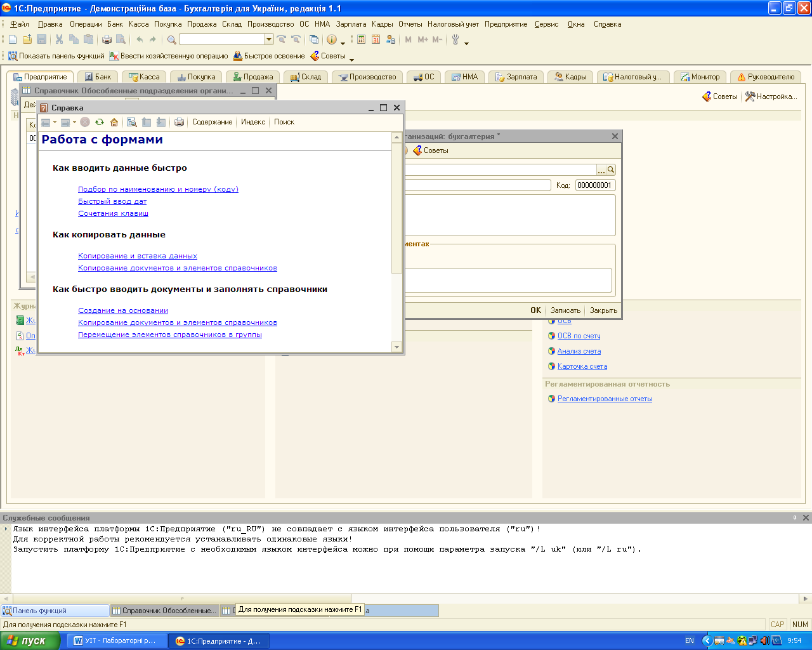Screen dimensions: 812x650
Task: Switch to the Зарплата tab
Action: 516,77
